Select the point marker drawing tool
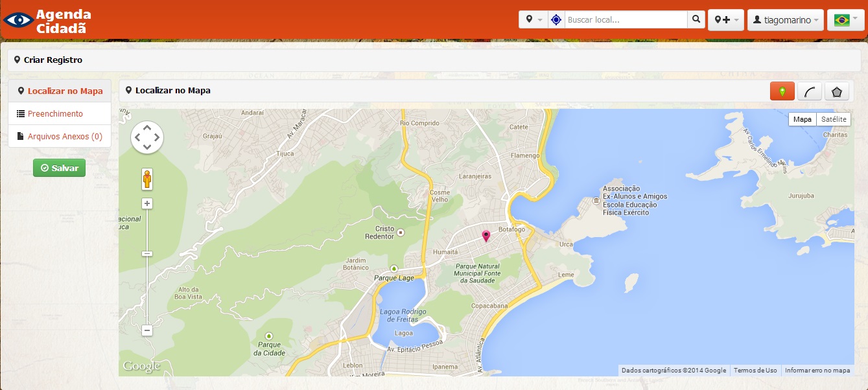 coord(782,91)
